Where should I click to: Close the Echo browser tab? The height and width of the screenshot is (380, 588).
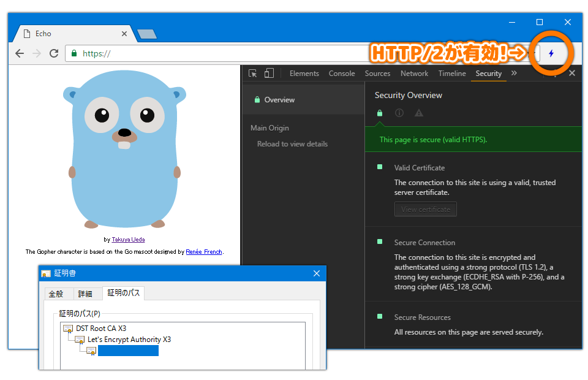click(124, 34)
